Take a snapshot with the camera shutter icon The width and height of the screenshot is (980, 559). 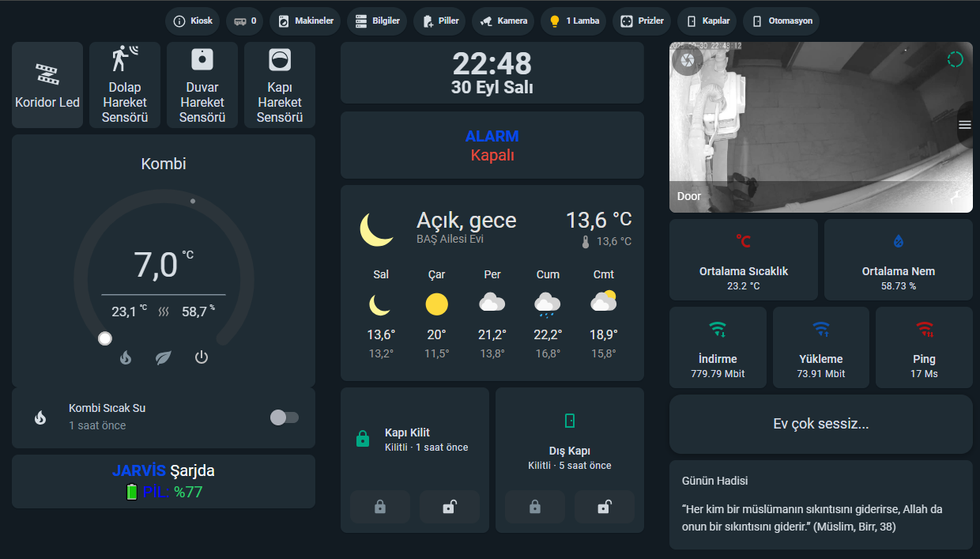(x=688, y=60)
